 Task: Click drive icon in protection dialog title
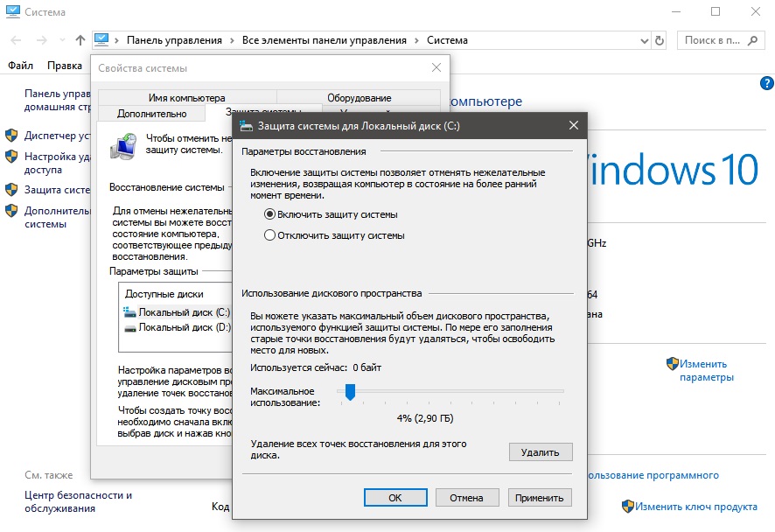coord(246,126)
